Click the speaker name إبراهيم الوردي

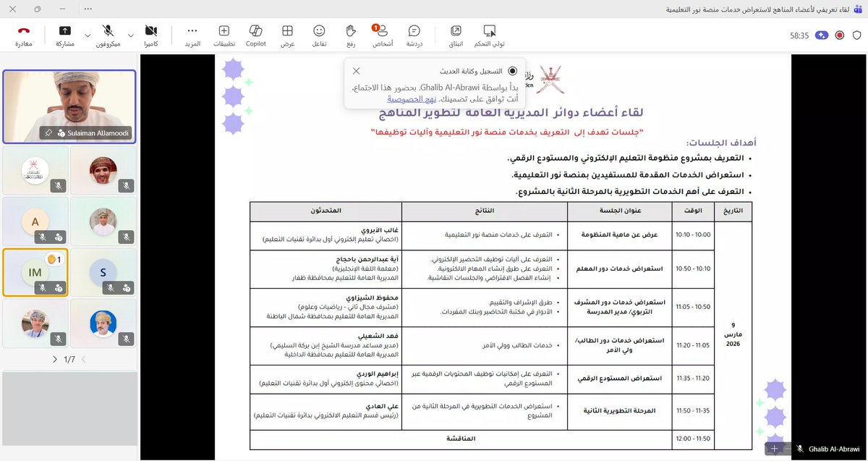377,373
